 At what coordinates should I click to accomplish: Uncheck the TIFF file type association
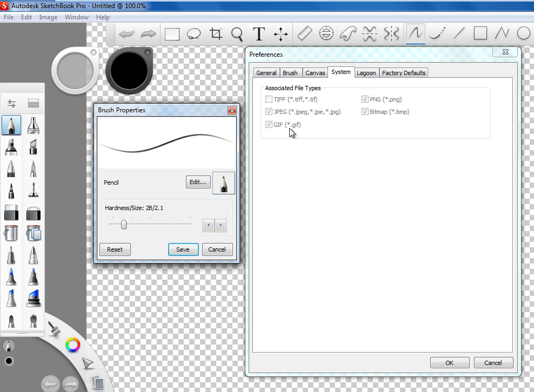269,99
